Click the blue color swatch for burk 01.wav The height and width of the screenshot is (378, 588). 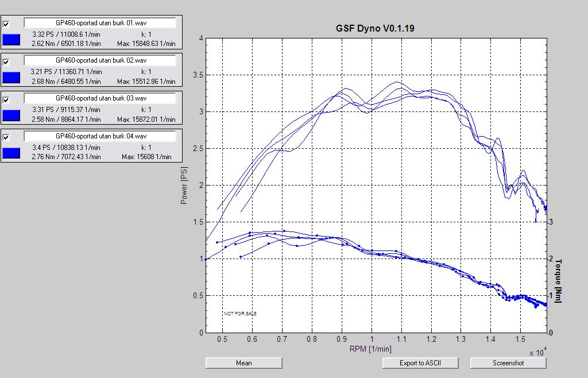(x=11, y=40)
